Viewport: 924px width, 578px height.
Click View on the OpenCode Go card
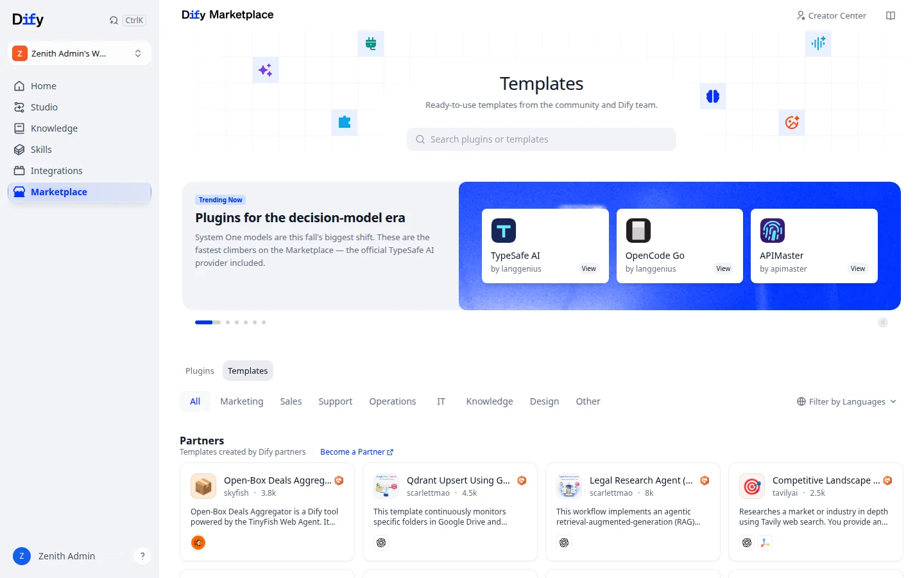tap(723, 269)
